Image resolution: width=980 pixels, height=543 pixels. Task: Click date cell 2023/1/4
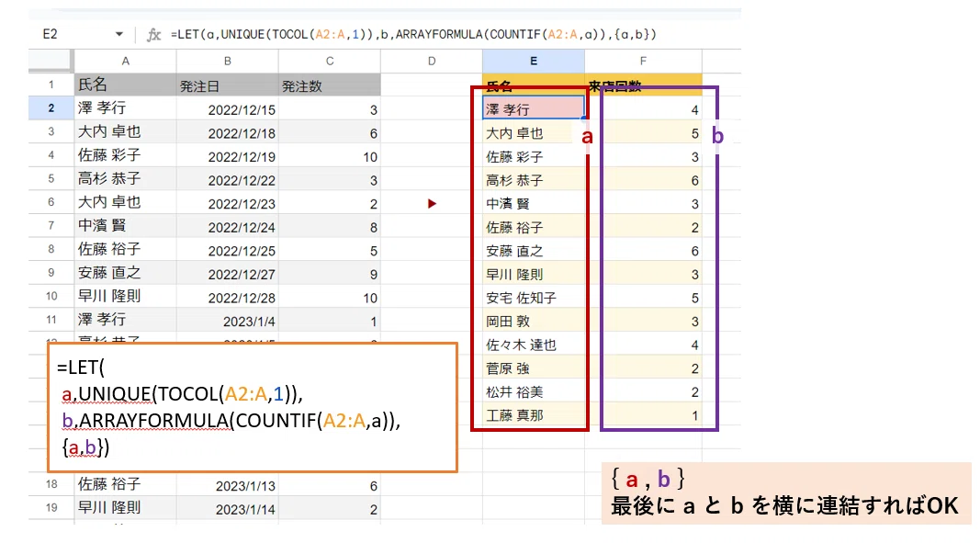(x=228, y=321)
